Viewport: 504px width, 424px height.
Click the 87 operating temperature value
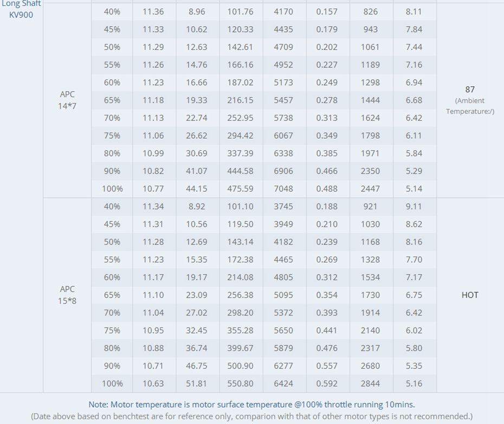470,89
